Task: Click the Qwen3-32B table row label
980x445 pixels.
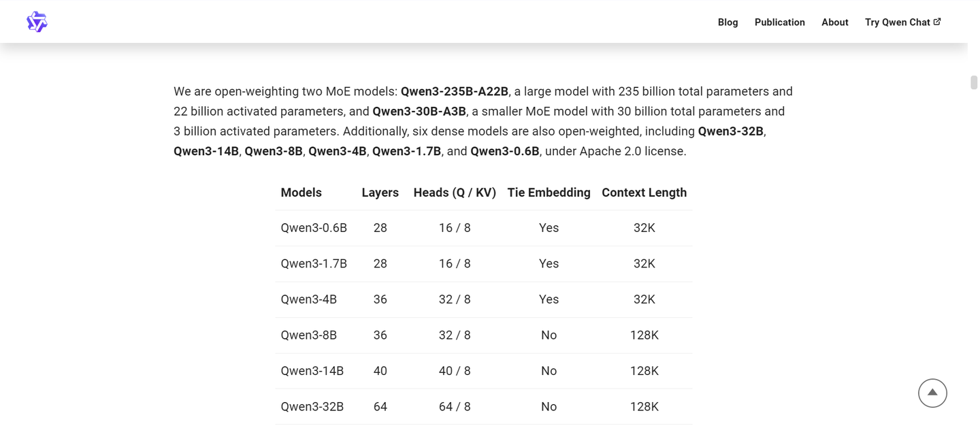Action: (312, 407)
